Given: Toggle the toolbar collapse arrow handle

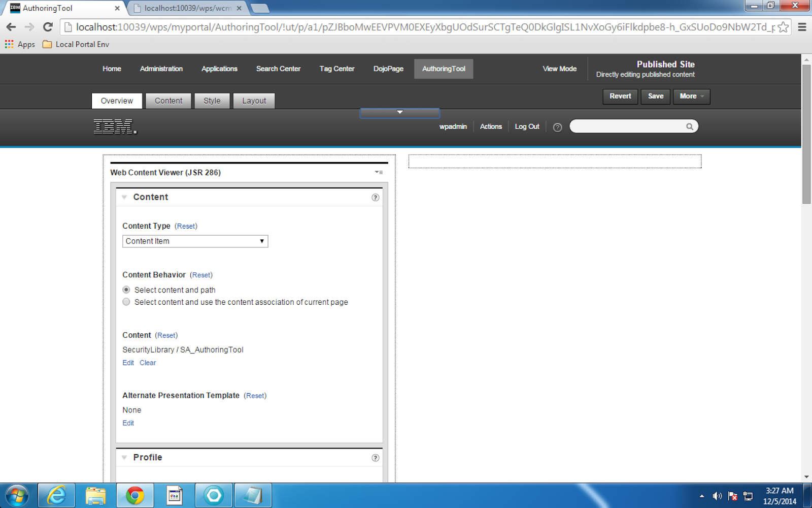Looking at the screenshot, I should click(x=399, y=112).
